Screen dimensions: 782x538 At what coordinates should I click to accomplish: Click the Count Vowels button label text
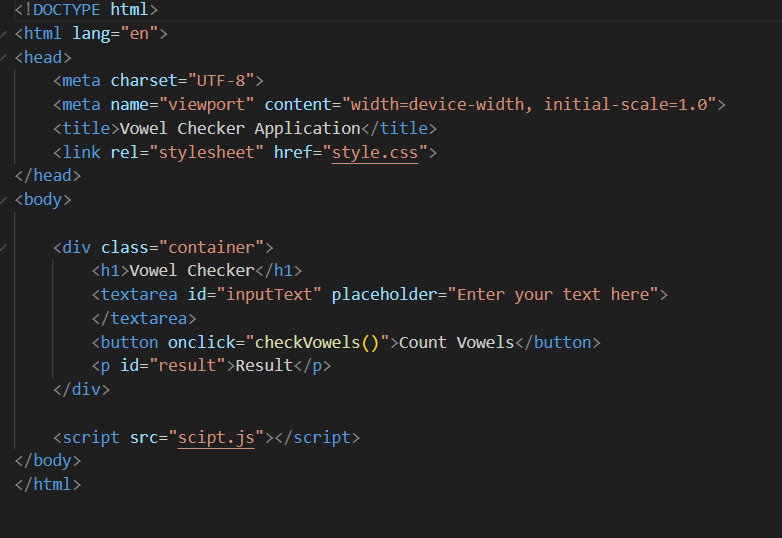(x=456, y=342)
